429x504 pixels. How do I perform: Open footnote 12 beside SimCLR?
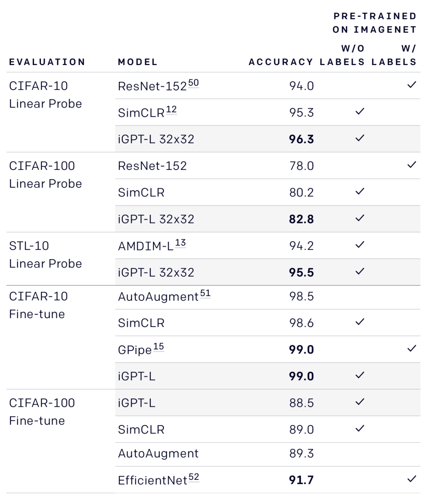(x=171, y=110)
